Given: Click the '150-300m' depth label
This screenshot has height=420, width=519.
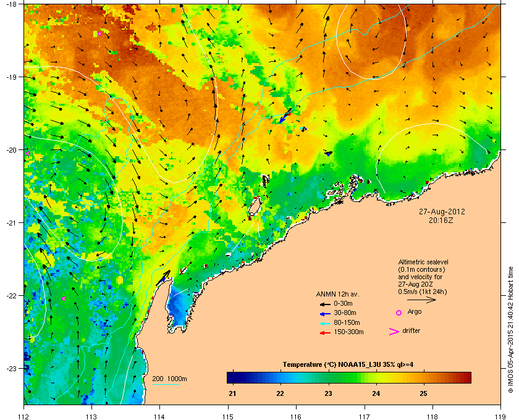Looking at the screenshot, I should click(349, 332).
